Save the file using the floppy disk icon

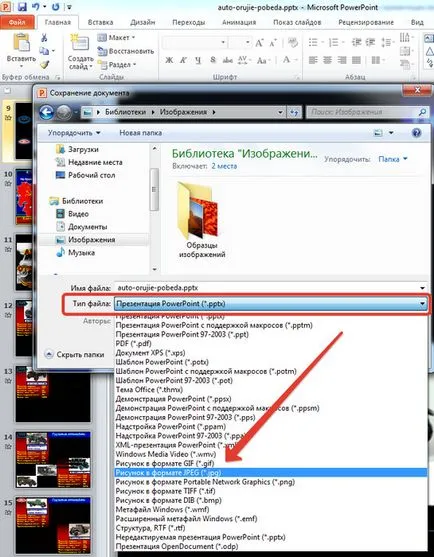click(x=22, y=6)
